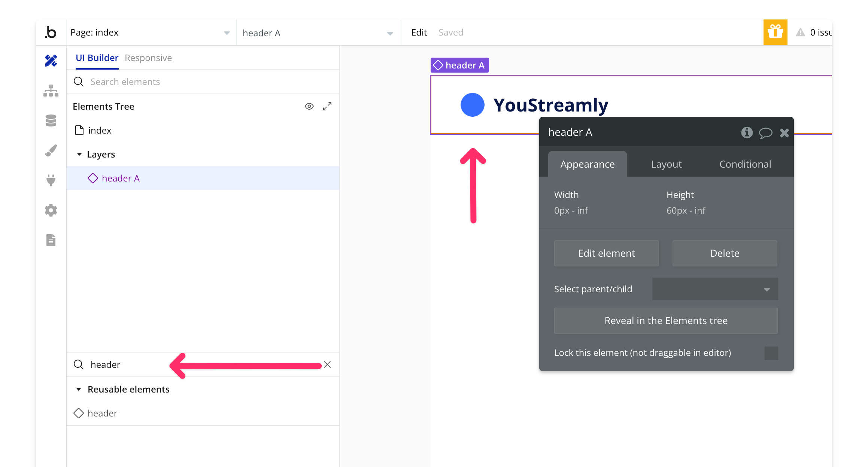Switch to the Responsive tab
The width and height of the screenshot is (868, 467).
tap(148, 58)
